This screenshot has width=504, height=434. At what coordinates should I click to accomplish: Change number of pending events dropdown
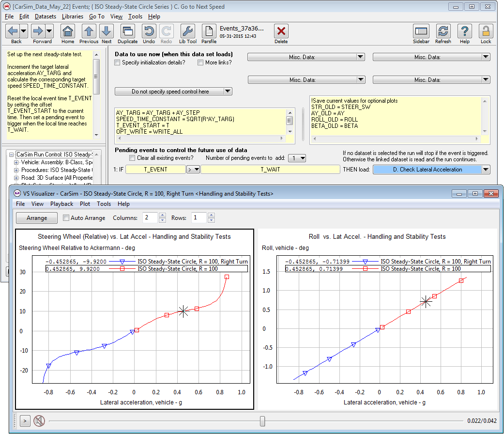tap(297, 158)
